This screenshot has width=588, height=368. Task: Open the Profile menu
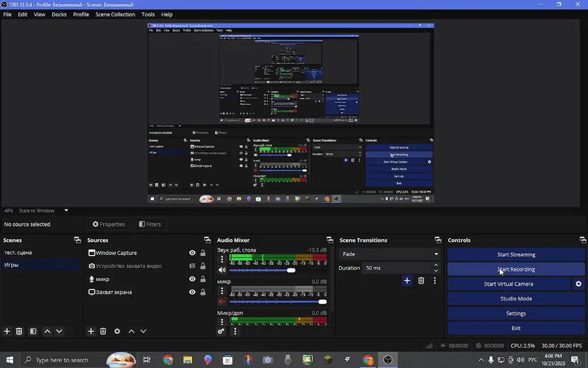pos(81,14)
